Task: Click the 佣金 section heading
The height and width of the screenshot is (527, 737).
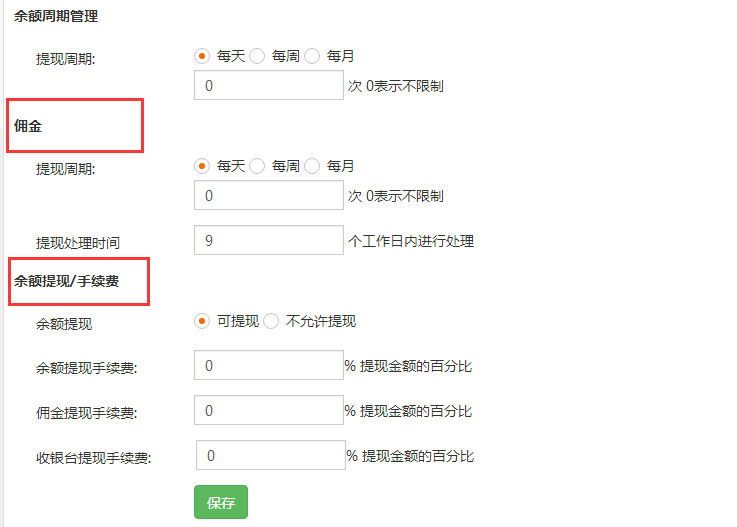Action: pyautogui.click(x=28, y=126)
